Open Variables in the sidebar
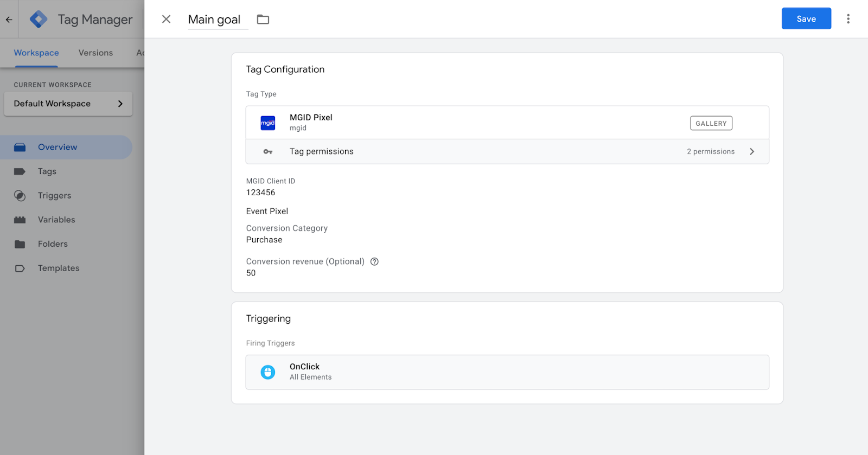 pos(56,220)
